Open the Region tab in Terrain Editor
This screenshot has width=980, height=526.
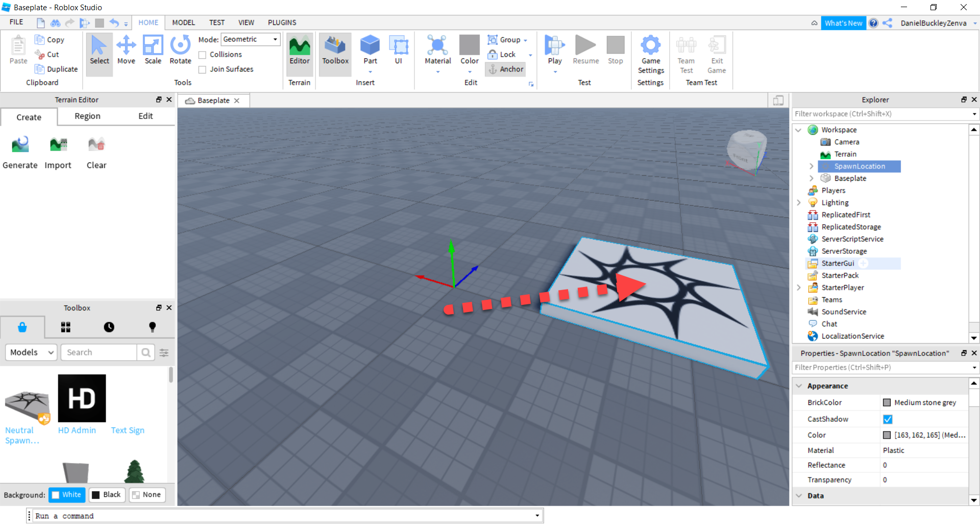coord(87,116)
